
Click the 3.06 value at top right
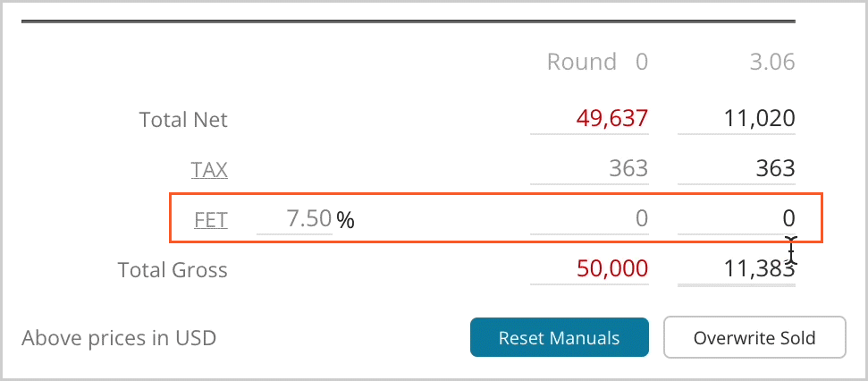pos(772,62)
